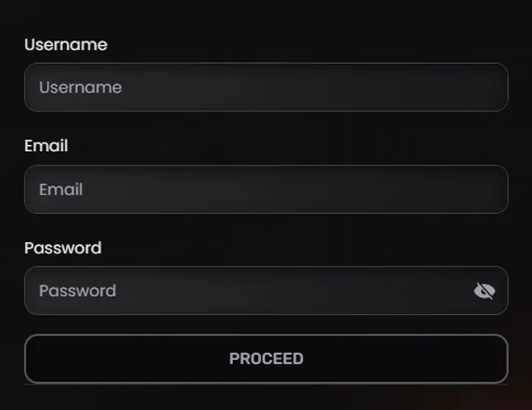Click into the Email input field

pyautogui.click(x=266, y=189)
